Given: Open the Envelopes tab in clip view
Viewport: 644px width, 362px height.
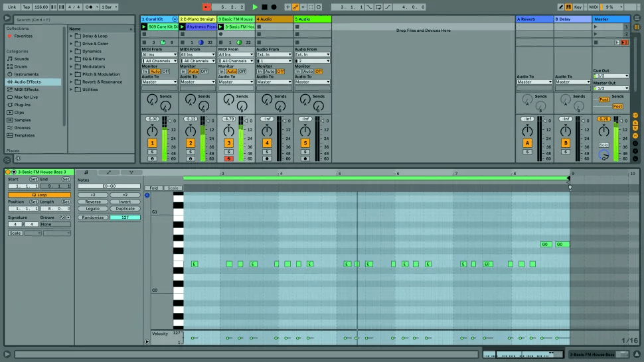Looking at the screenshot, I should point(108,172).
